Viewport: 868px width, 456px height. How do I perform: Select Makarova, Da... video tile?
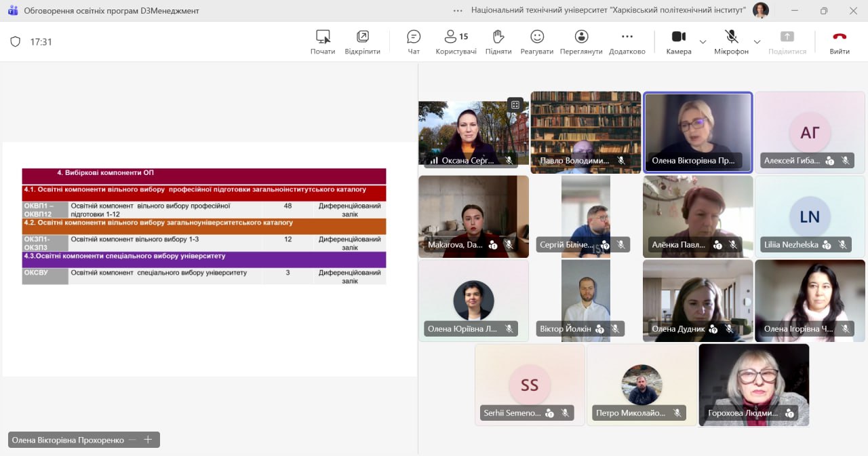click(x=473, y=216)
